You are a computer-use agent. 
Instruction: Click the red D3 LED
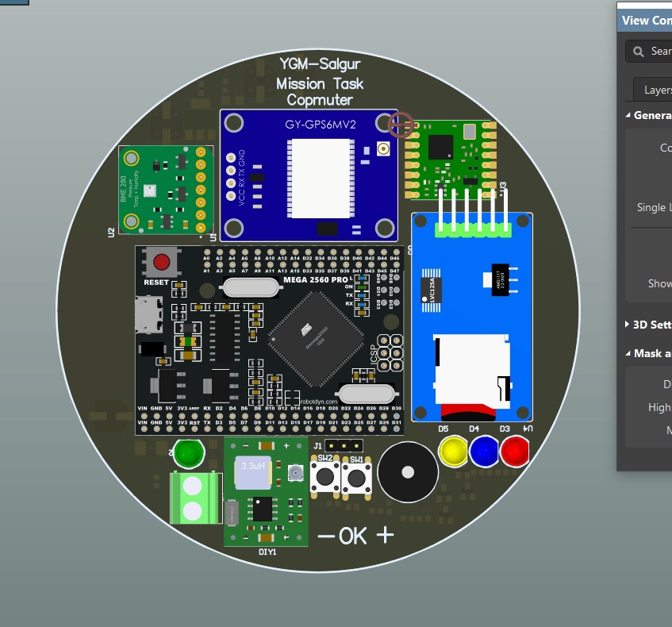point(514,452)
